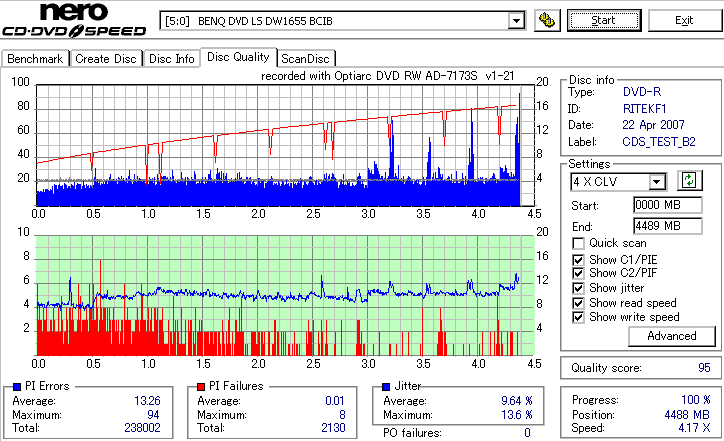Switch to the ScanDisc tab

tap(305, 59)
